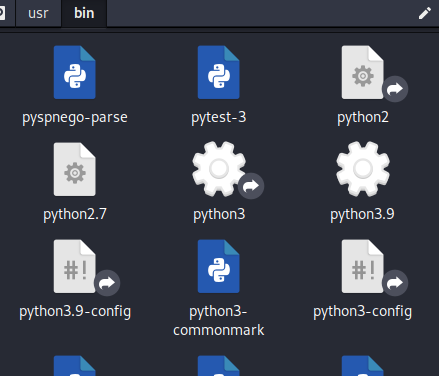Select the partially visible bottom-left Python file
Screen dimensions: 439x376
[75, 366]
